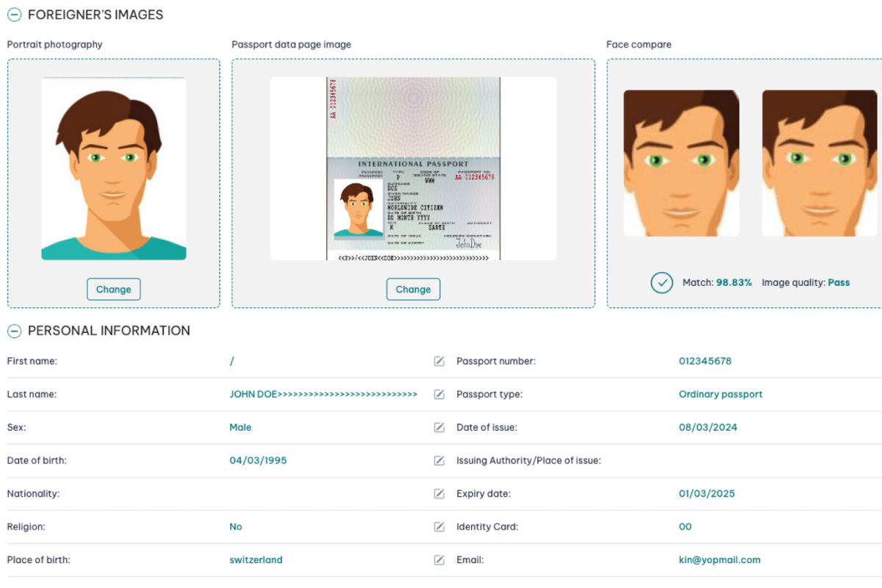Click the Religion value No
882x588 pixels.
(x=235, y=526)
